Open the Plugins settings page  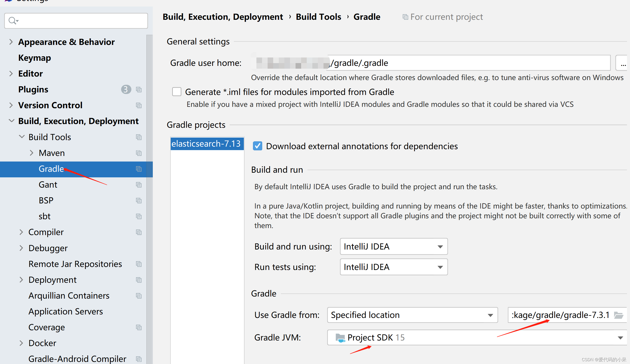coord(33,89)
